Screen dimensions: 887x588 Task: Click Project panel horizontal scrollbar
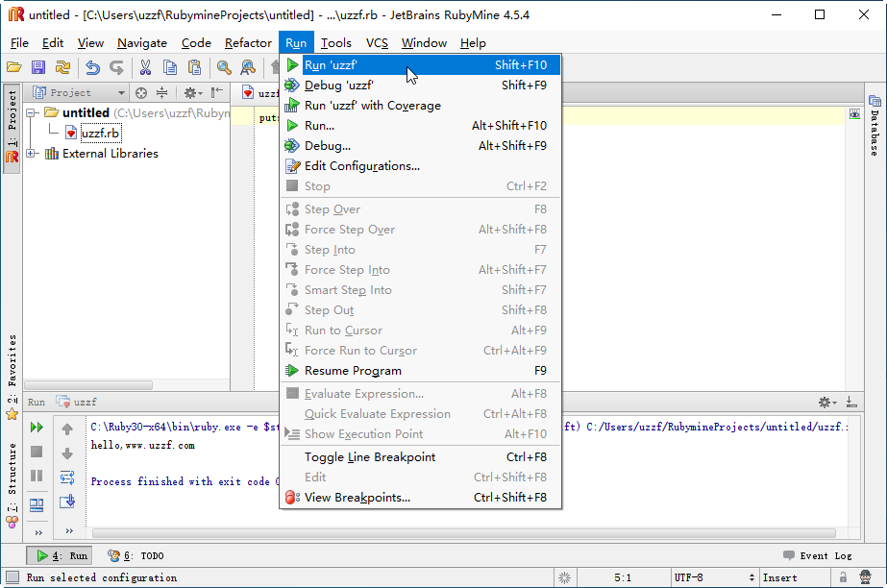(88, 385)
